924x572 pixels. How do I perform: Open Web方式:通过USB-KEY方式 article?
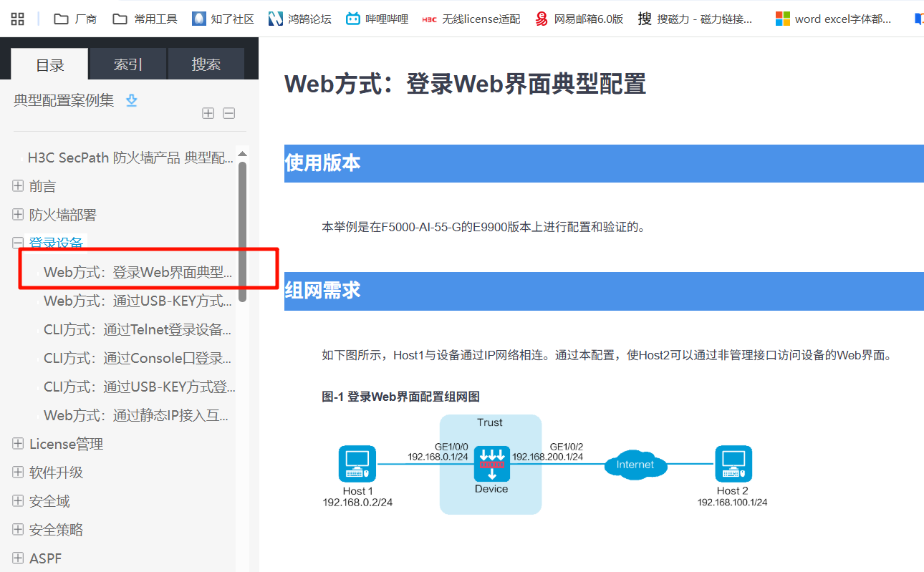138,301
